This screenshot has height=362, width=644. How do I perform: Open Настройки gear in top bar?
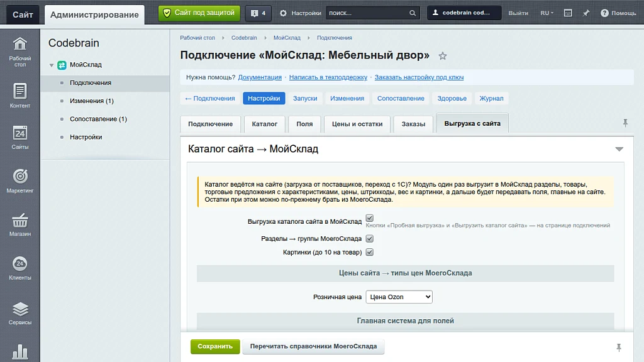tap(300, 13)
